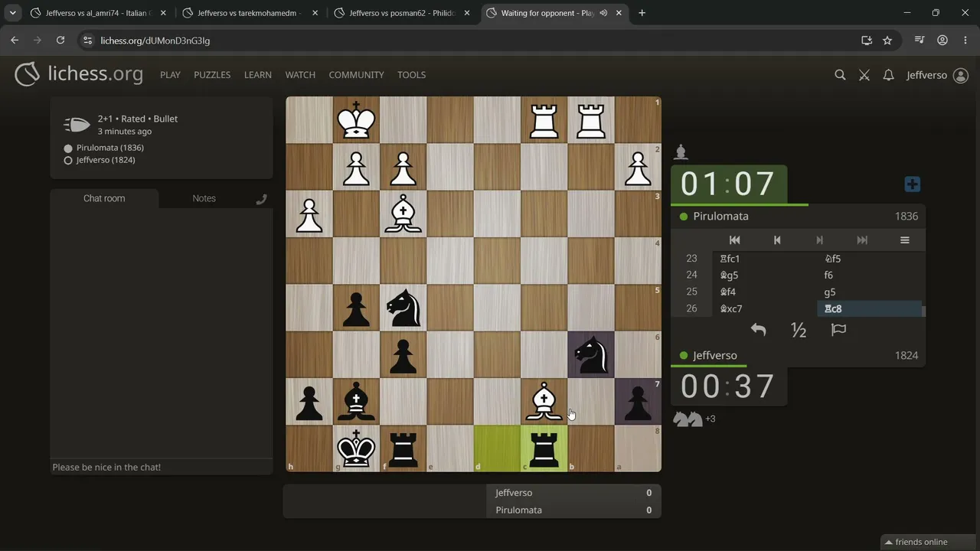980x551 pixels.
Task: Propose a takeback with the arrow icon
Action: pos(758,330)
